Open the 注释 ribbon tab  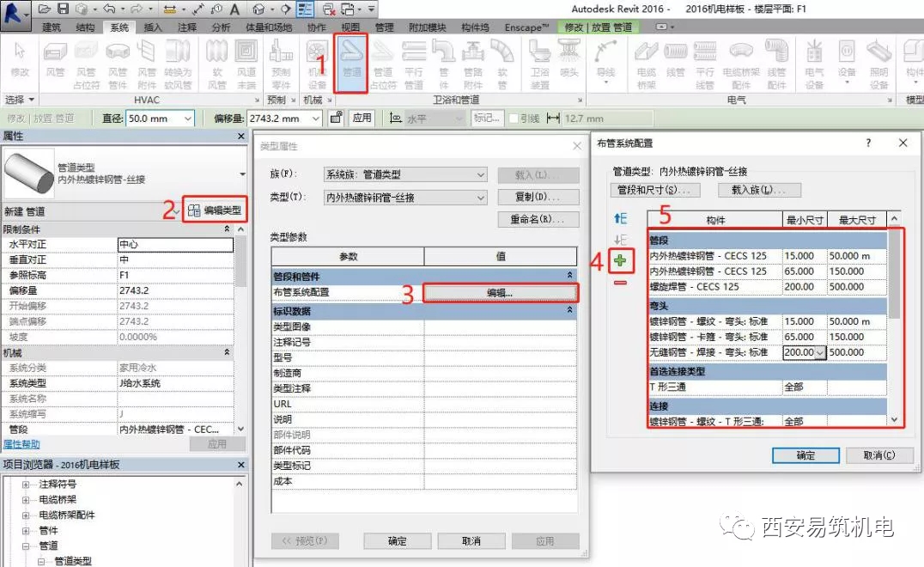tap(187, 27)
